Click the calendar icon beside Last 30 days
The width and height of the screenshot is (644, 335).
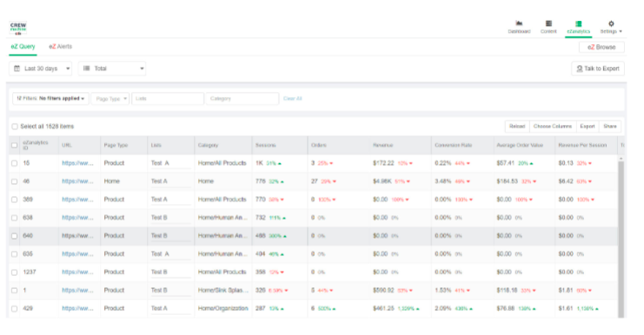pyautogui.click(x=17, y=69)
